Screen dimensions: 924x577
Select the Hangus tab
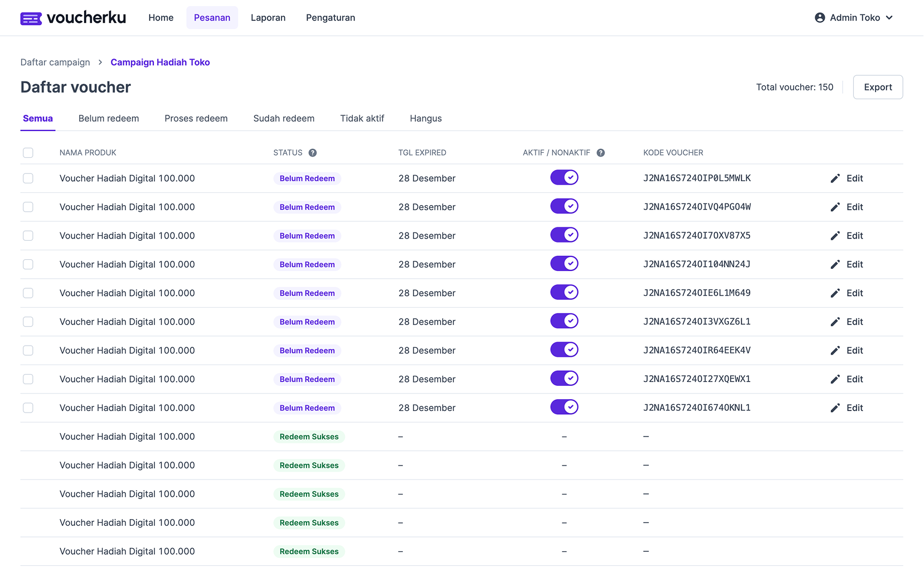pyautogui.click(x=426, y=118)
